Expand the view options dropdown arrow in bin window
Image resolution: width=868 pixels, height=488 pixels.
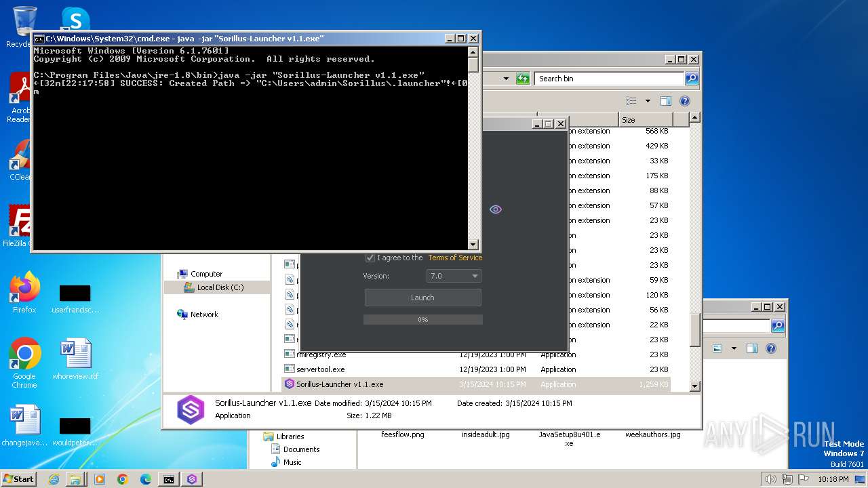point(648,101)
